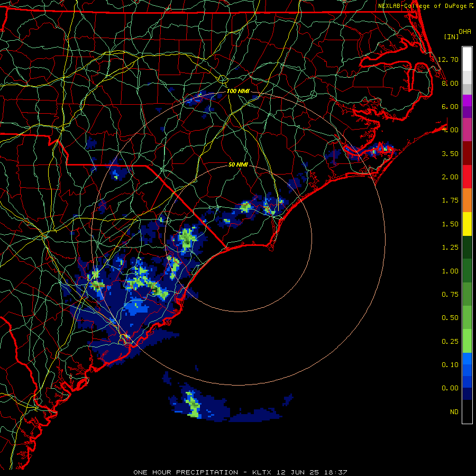Screen dimensions: 476x476
Task: Click the white swatch in legend
Action: (467, 59)
